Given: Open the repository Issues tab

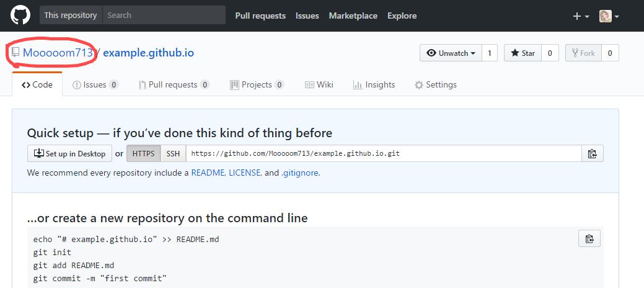Looking at the screenshot, I should pos(95,85).
